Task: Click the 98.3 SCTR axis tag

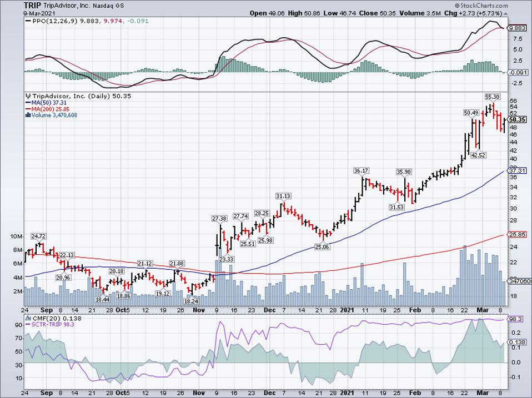Action: [x=514, y=319]
